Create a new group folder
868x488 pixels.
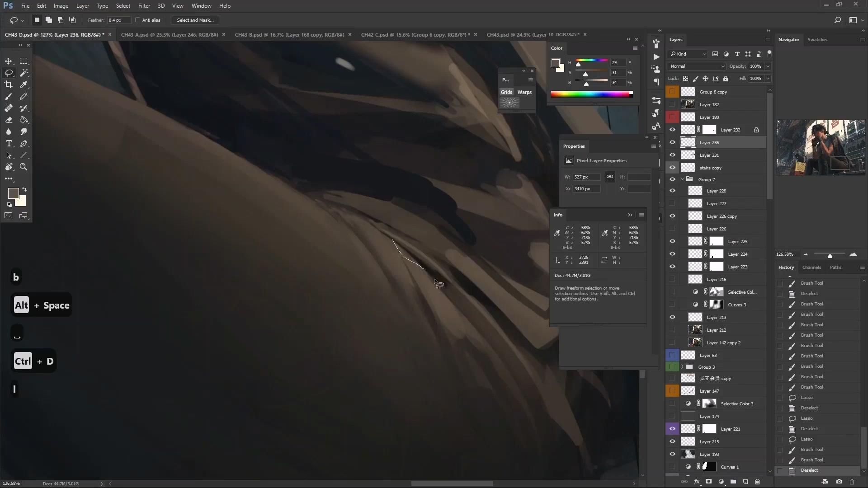(x=733, y=482)
